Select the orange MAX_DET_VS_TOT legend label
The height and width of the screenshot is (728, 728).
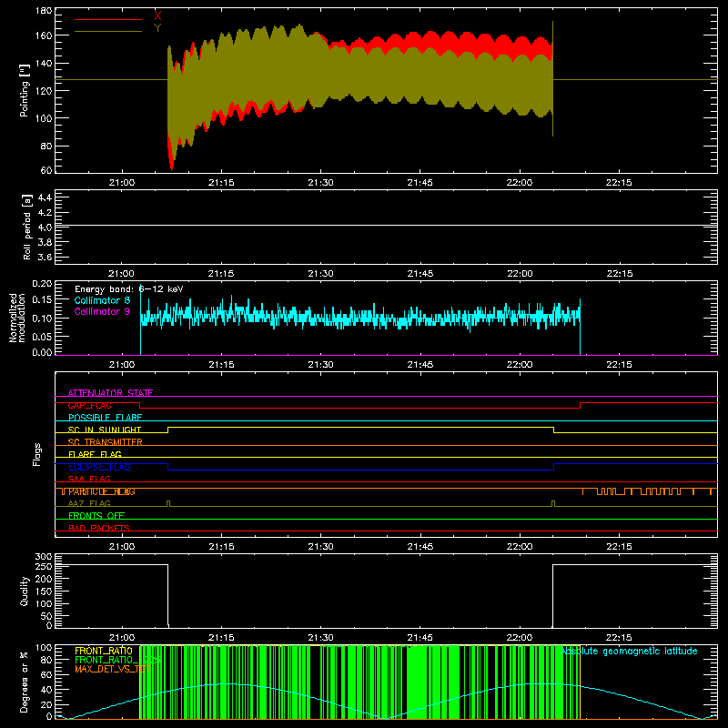[x=112, y=669]
